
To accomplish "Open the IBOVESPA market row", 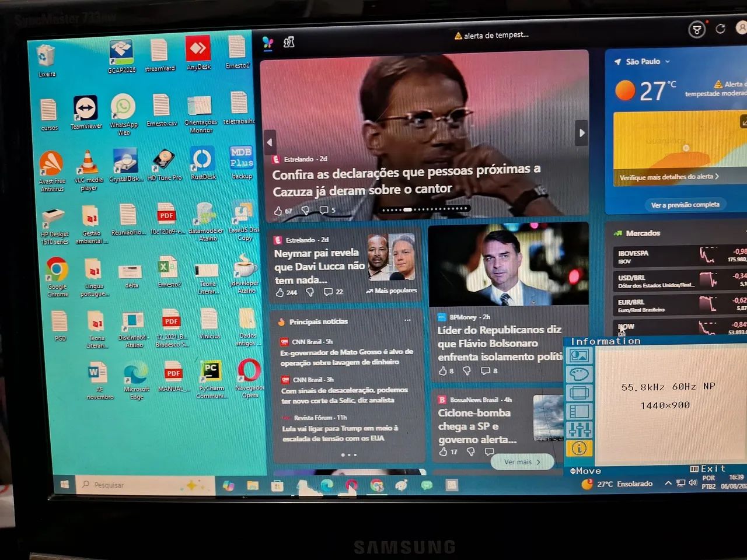I will (x=680, y=256).
